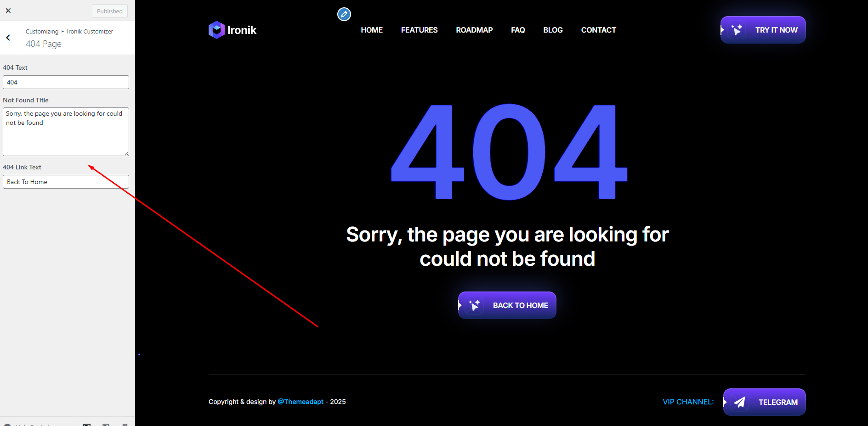
Task: Open the CONTACT nav link
Action: [x=598, y=30]
